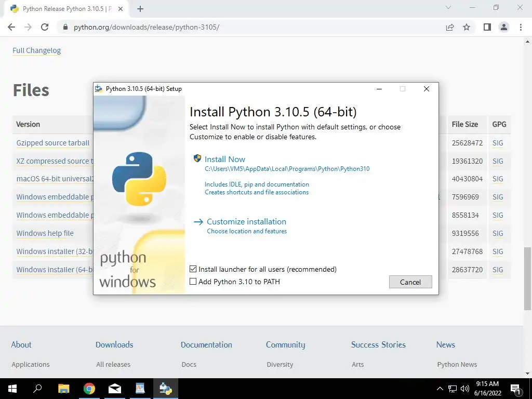532x399 pixels.
Task: Click the Version column header
Action: point(28,124)
